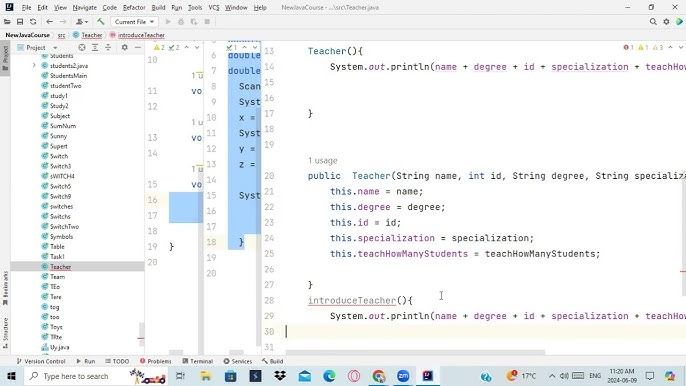Switch to the Terminal tab
Viewport: 686px width, 386px height.
[x=197, y=361]
